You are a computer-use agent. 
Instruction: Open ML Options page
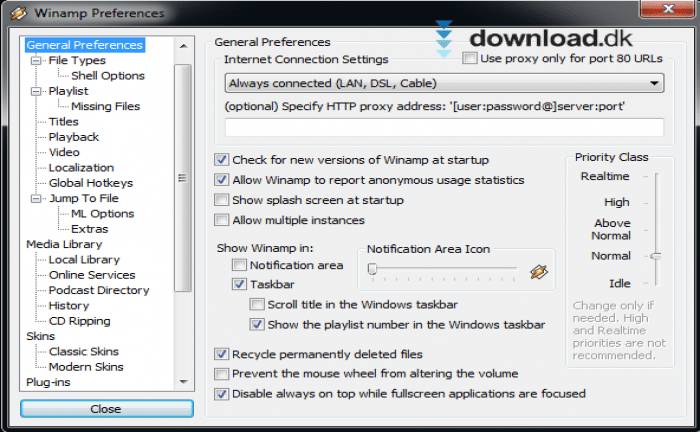[x=102, y=213]
